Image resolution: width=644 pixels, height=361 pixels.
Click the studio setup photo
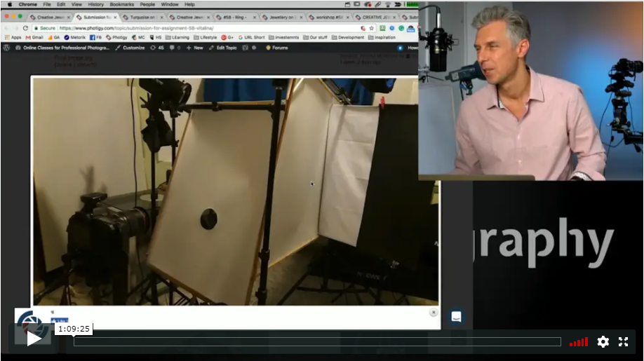tap(235, 191)
